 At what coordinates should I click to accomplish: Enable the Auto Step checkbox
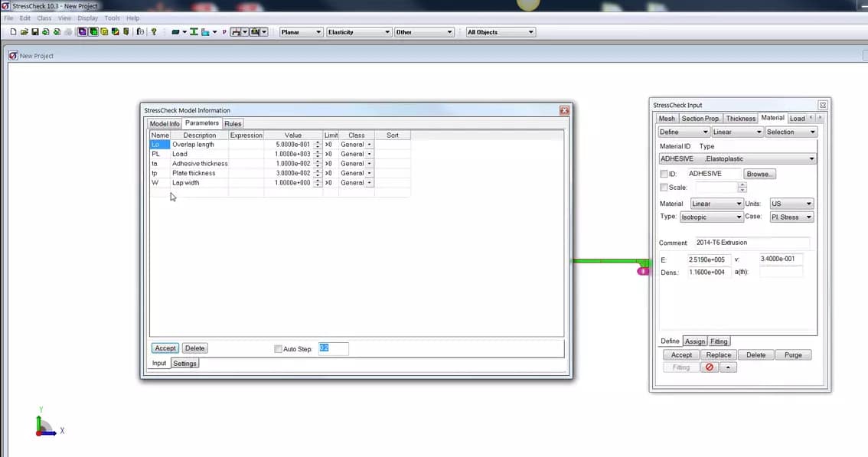(x=279, y=348)
